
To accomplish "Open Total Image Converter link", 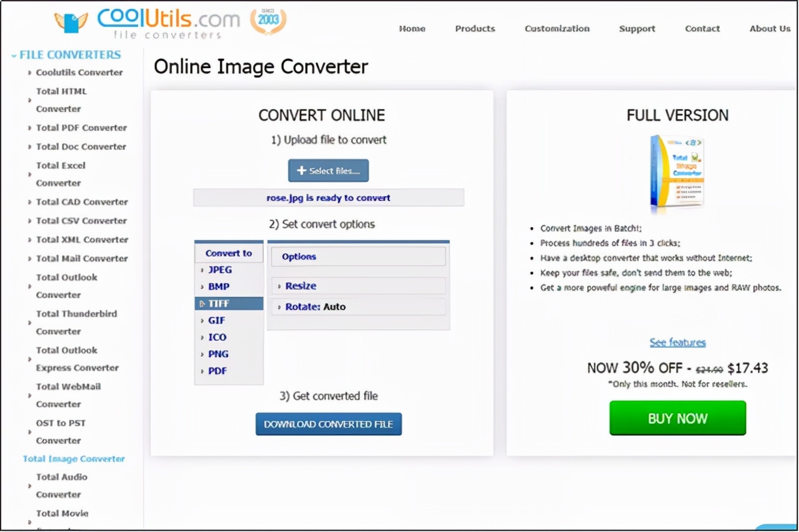I will 73,459.
